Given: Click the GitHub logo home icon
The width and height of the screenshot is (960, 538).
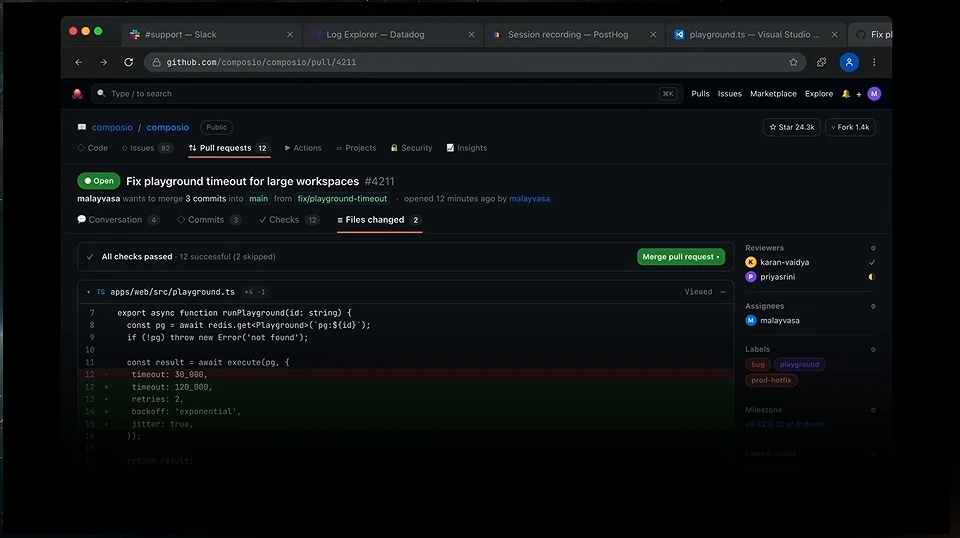Looking at the screenshot, I should [77, 94].
